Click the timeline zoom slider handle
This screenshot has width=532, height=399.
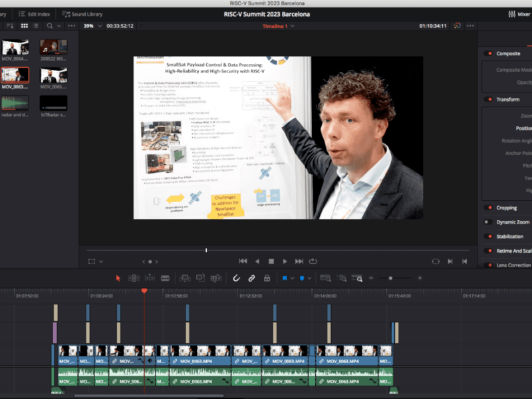point(390,278)
